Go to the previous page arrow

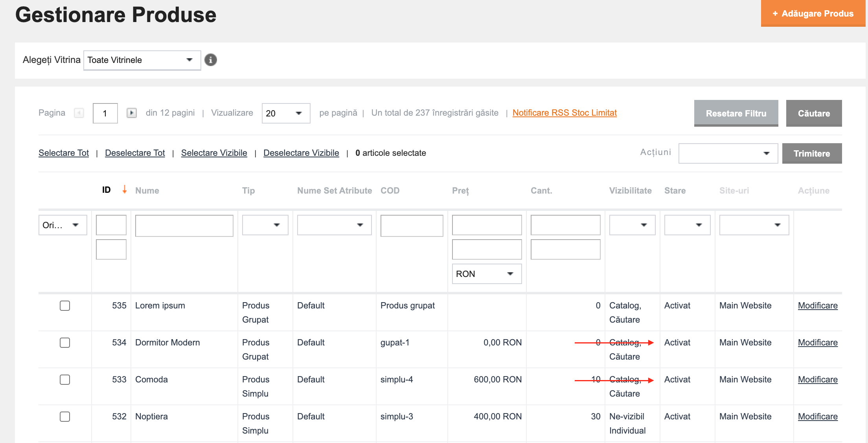(x=79, y=113)
